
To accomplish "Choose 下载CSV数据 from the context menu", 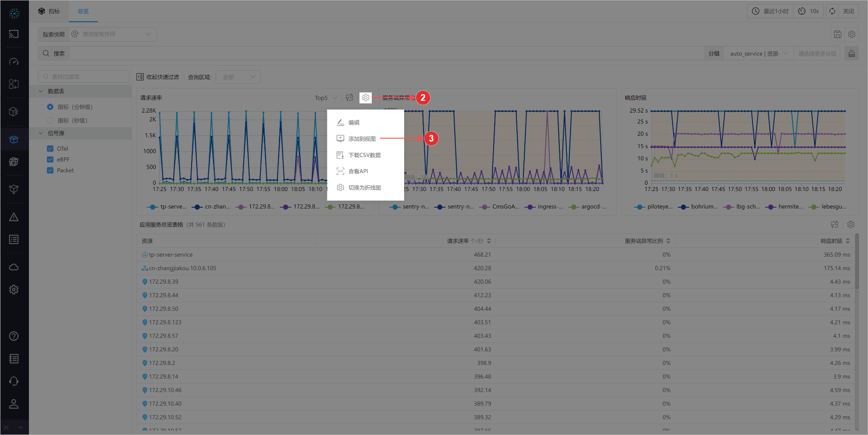I will pos(364,155).
